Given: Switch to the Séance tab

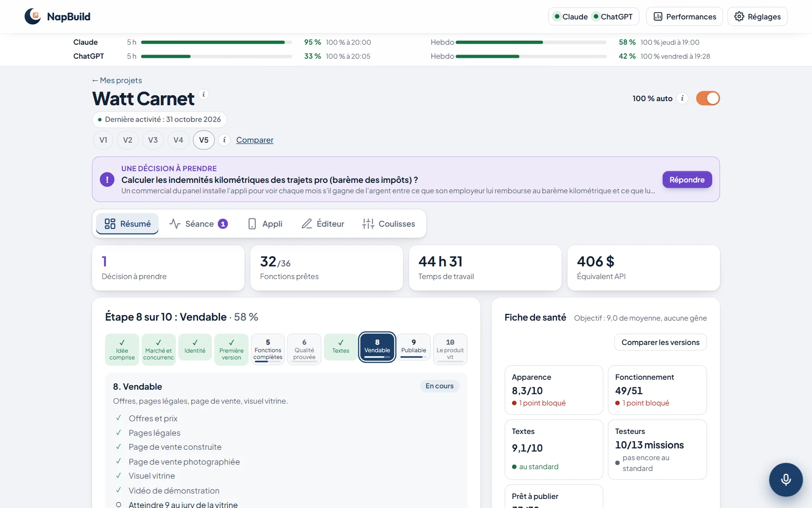Looking at the screenshot, I should click(198, 224).
